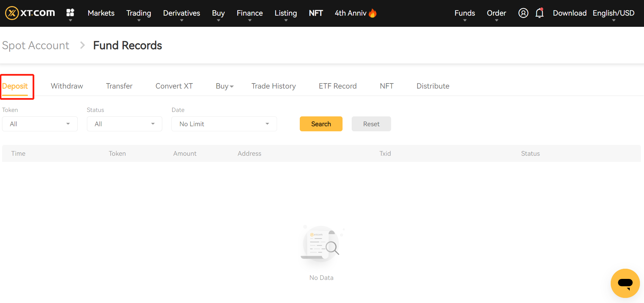Click the breadcrumb chevron after Spot Account
This screenshot has height=303, width=644.
point(82,45)
